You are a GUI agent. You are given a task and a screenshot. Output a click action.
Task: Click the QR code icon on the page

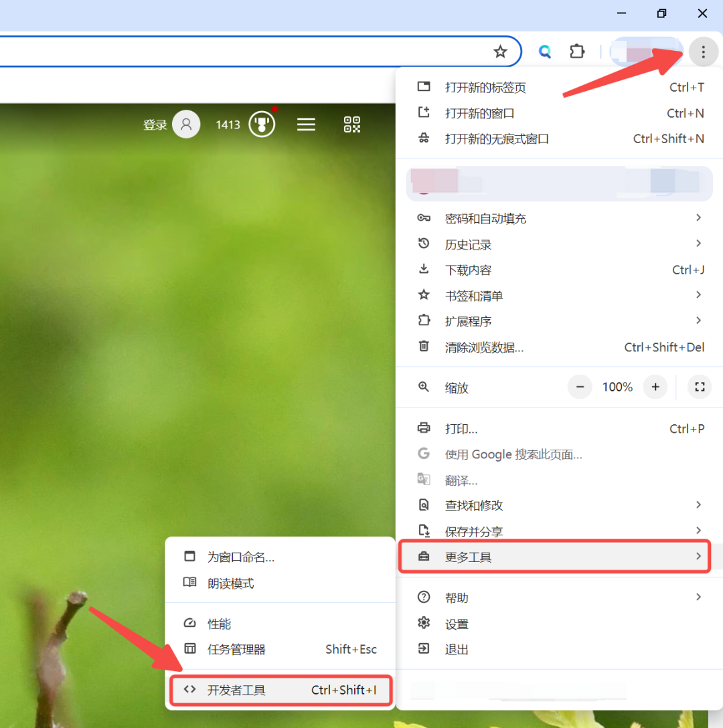(352, 124)
